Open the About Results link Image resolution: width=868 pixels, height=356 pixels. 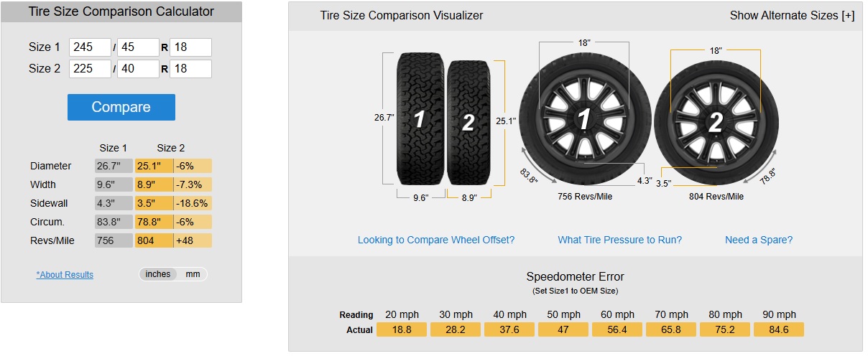65,275
